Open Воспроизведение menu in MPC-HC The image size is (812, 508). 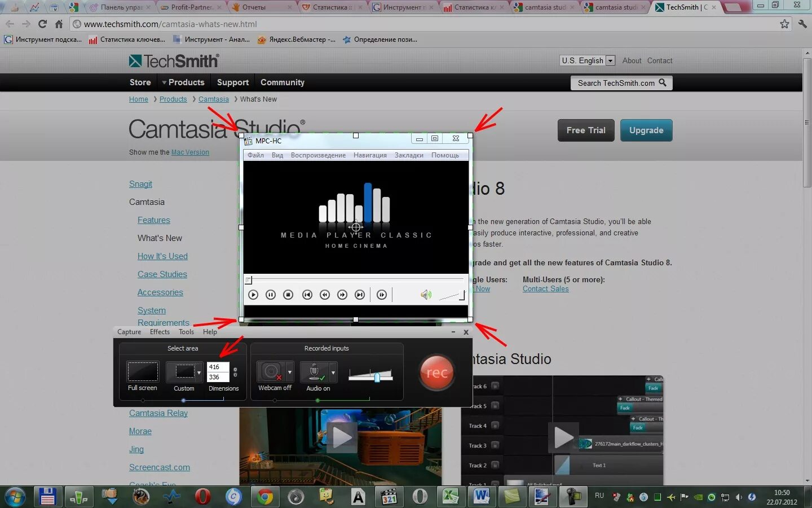[318, 155]
